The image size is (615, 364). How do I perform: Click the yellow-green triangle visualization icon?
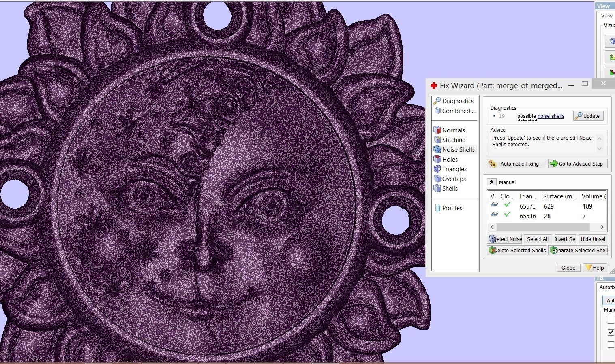(x=611, y=57)
